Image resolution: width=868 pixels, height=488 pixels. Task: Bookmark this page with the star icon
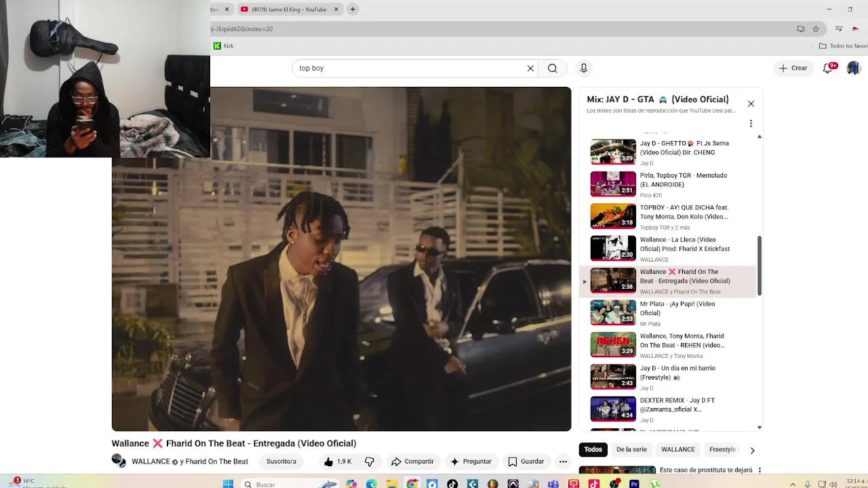(816, 29)
